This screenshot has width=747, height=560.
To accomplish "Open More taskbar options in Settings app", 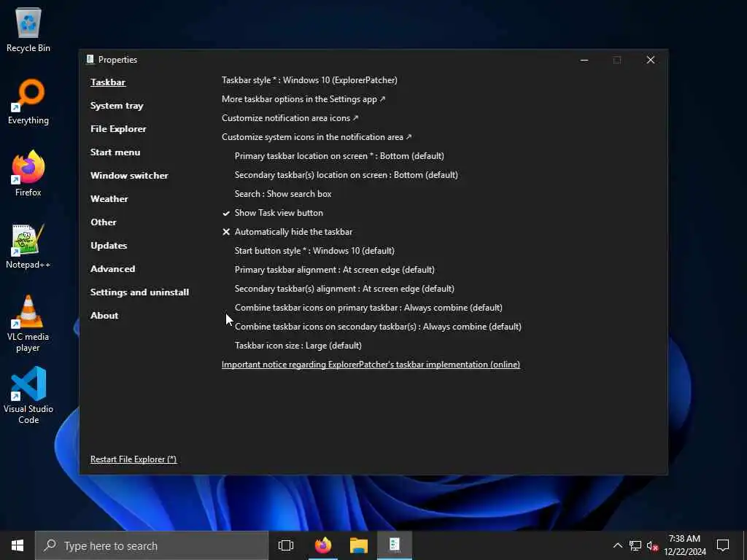I will tap(303, 99).
